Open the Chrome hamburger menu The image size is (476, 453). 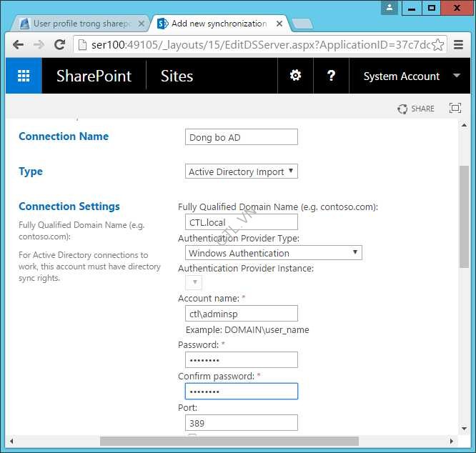point(459,45)
